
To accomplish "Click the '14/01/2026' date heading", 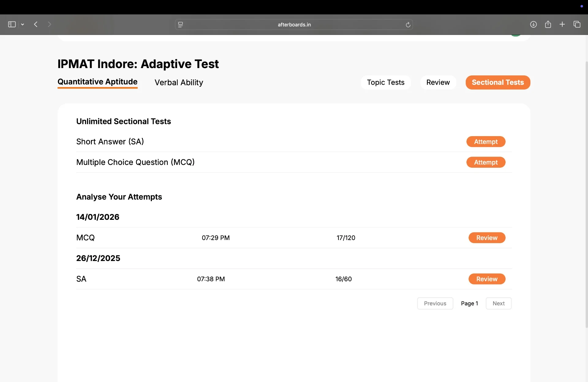I will point(98,217).
